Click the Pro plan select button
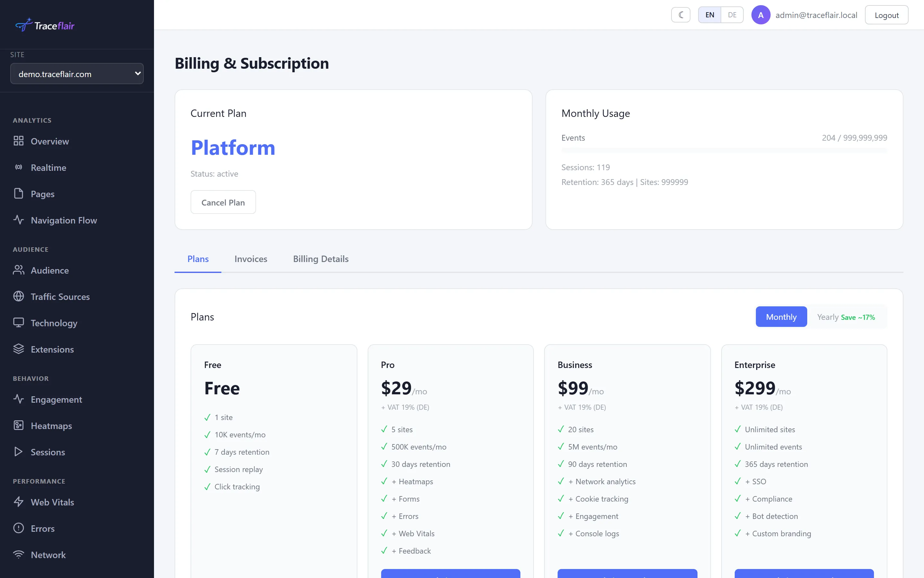The height and width of the screenshot is (578, 924). point(450,574)
